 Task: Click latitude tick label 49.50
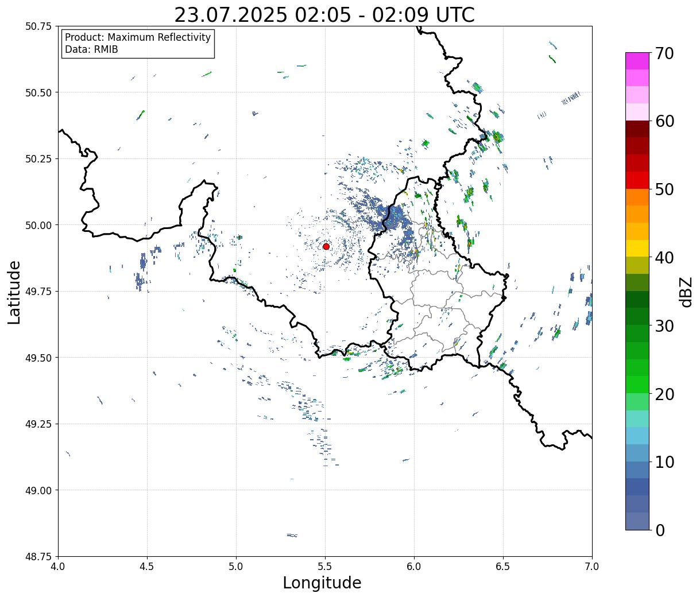click(38, 358)
